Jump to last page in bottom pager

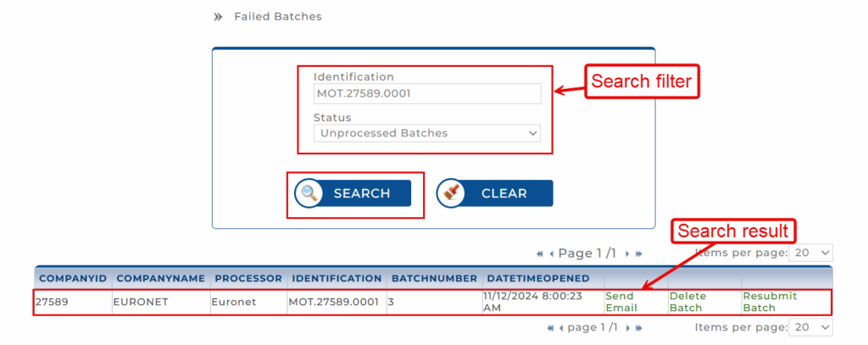point(638,328)
